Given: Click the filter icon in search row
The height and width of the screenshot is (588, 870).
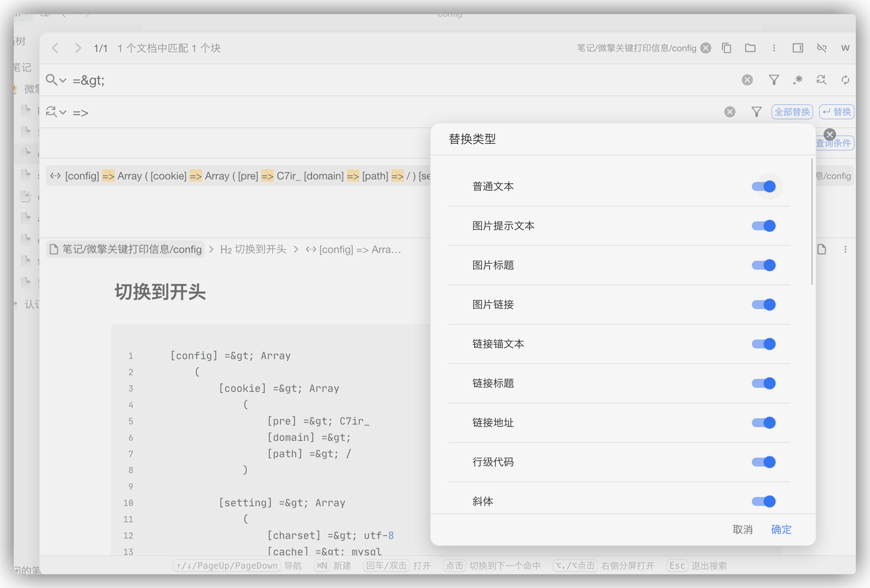Looking at the screenshot, I should pyautogui.click(x=773, y=79).
